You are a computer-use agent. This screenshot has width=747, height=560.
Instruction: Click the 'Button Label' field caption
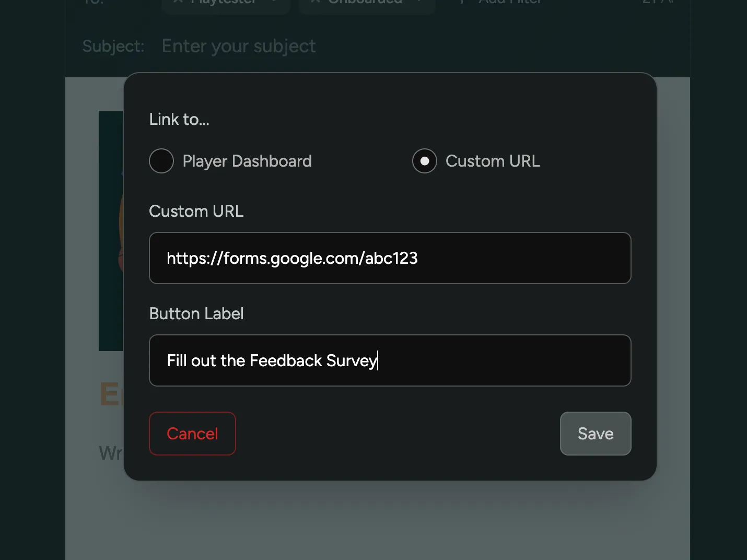(196, 313)
